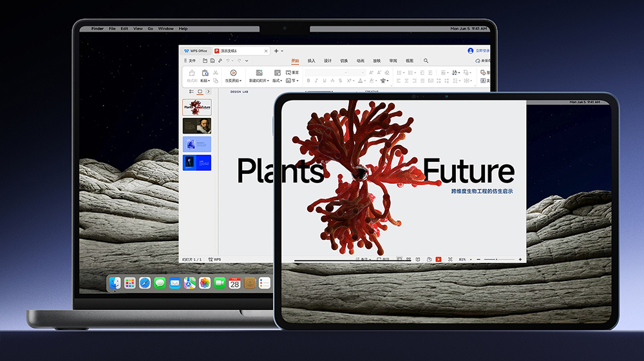Click the bulleted list icon
Screen dimensions: 644x361
[400, 73]
